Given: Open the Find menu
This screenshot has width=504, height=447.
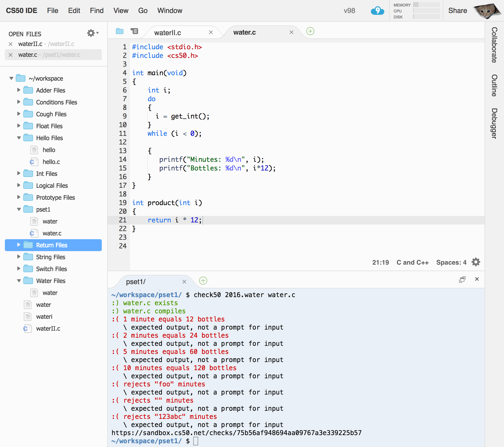Looking at the screenshot, I should 97,11.
